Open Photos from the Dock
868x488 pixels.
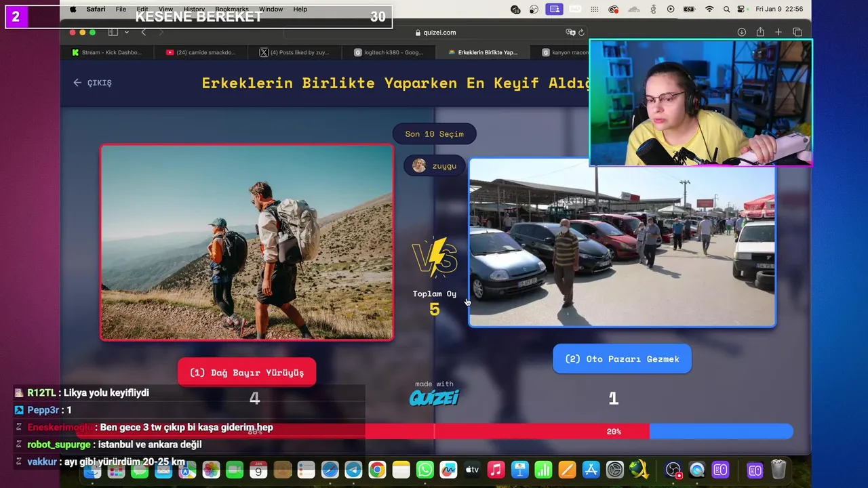coord(211,470)
